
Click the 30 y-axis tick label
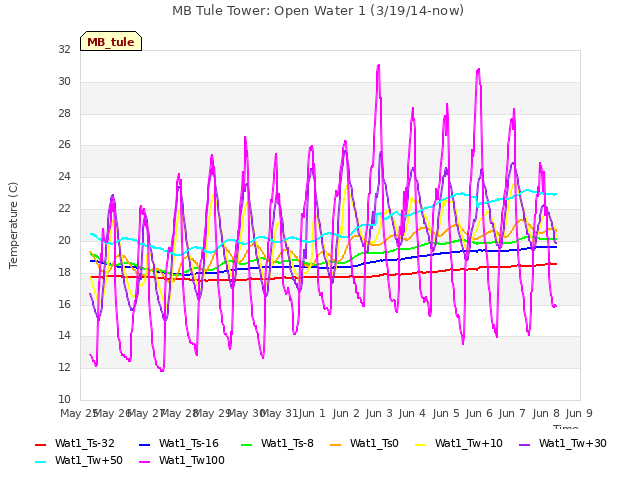pos(64,81)
